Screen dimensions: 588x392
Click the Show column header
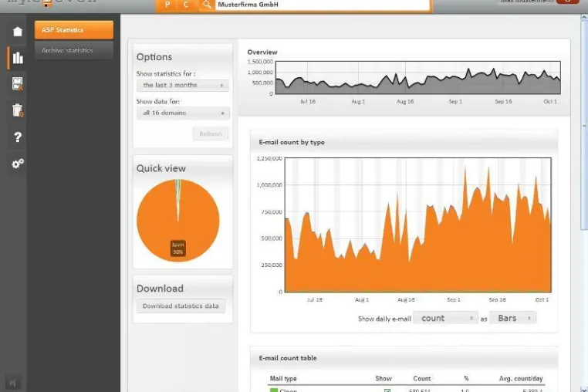(x=384, y=378)
